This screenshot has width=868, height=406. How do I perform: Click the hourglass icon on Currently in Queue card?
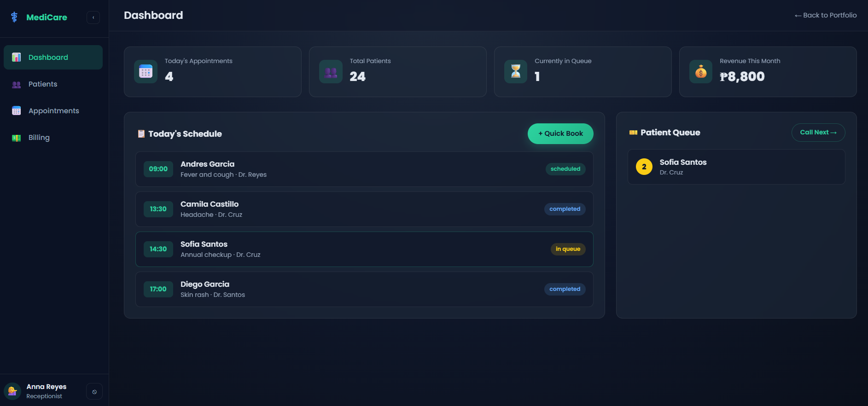click(516, 72)
